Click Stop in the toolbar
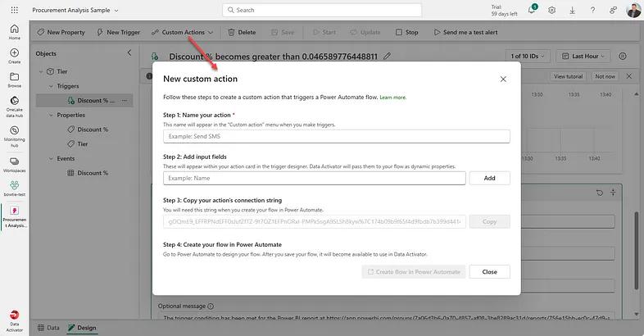This screenshot has height=336, width=644. point(406,32)
